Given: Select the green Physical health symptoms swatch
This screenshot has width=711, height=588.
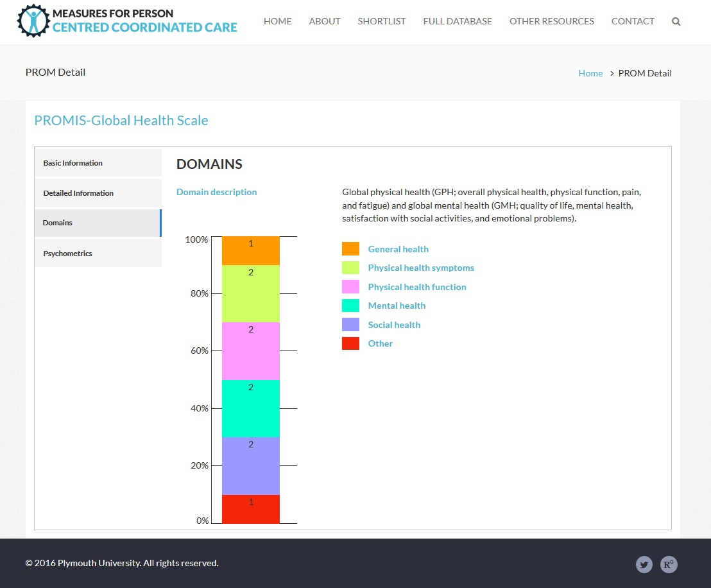Looking at the screenshot, I should pyautogui.click(x=350, y=268).
